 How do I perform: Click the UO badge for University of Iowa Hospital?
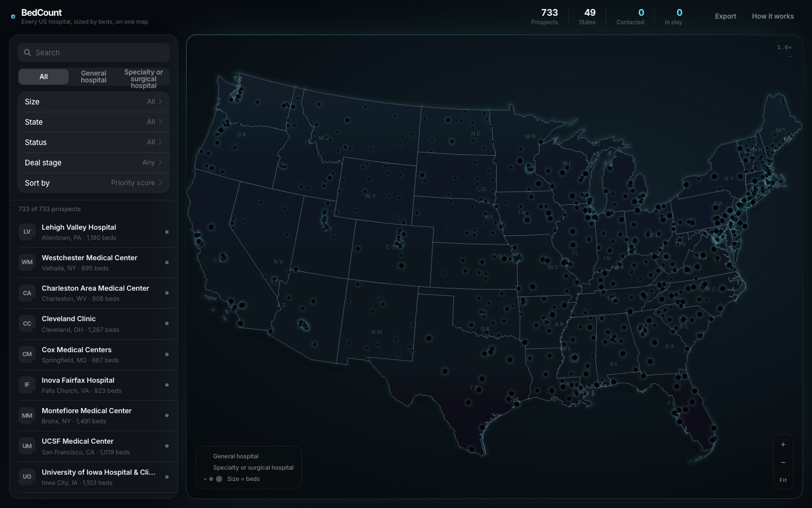[27, 477]
